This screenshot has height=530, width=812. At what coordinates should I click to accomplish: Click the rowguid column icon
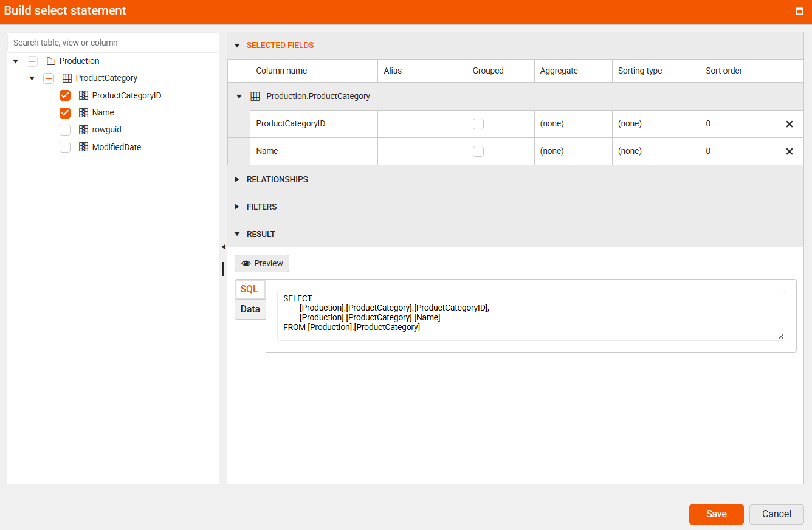click(x=83, y=129)
